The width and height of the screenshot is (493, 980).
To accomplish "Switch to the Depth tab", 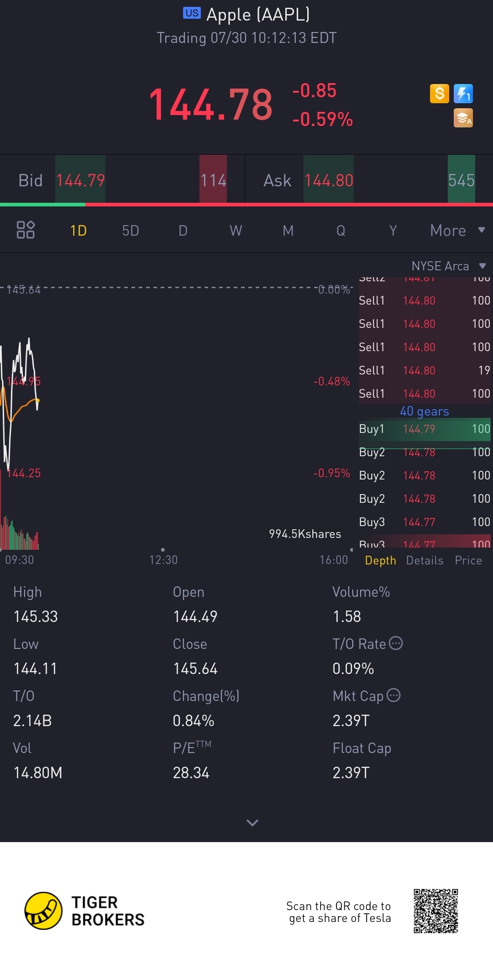I will tap(380, 560).
